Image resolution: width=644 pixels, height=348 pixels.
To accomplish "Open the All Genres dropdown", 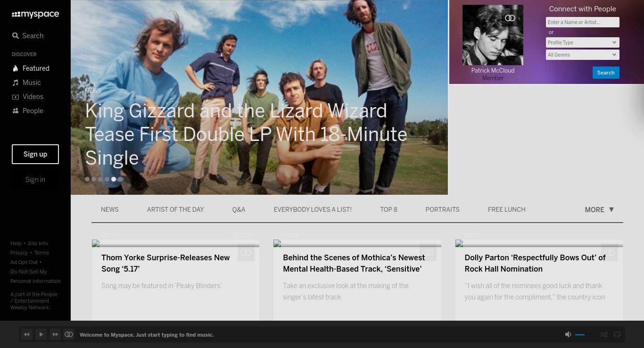I will click(583, 55).
